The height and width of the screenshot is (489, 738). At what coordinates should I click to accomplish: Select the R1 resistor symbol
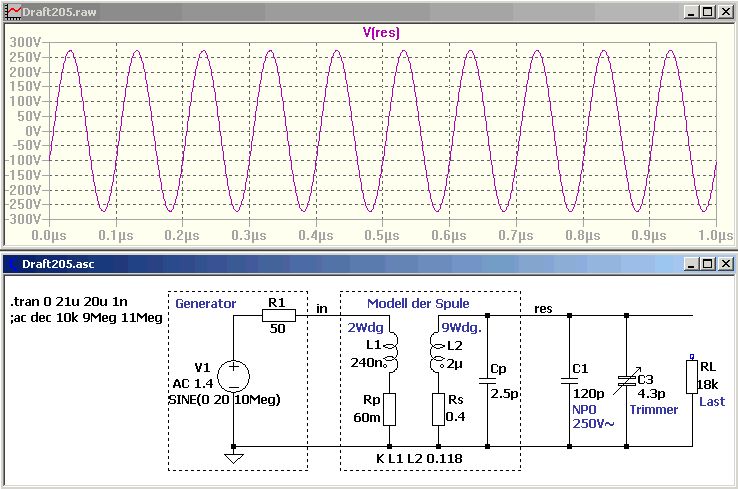[279, 315]
